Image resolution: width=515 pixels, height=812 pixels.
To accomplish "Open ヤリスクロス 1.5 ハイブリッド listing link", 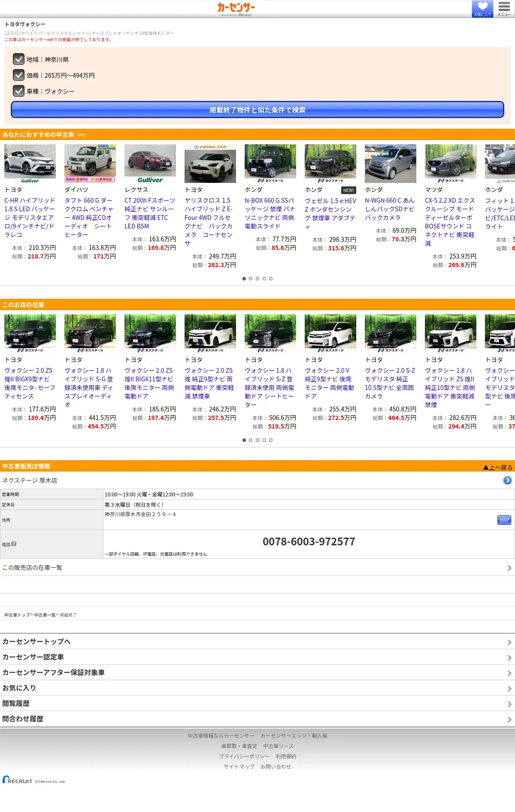I will click(x=209, y=222).
